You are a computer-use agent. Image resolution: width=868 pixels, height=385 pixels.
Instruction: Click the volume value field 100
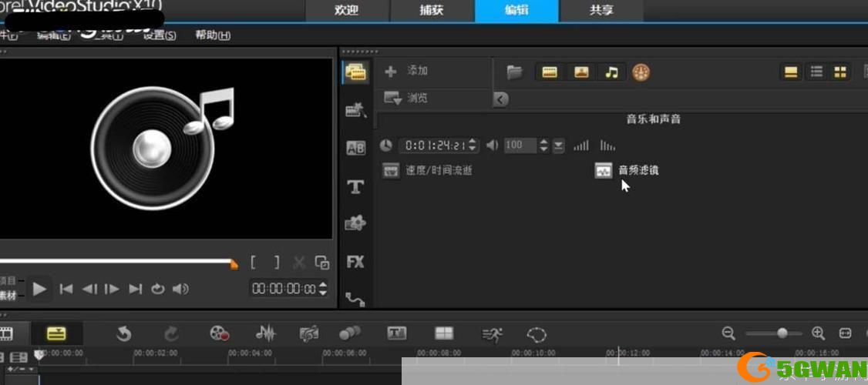(520, 146)
